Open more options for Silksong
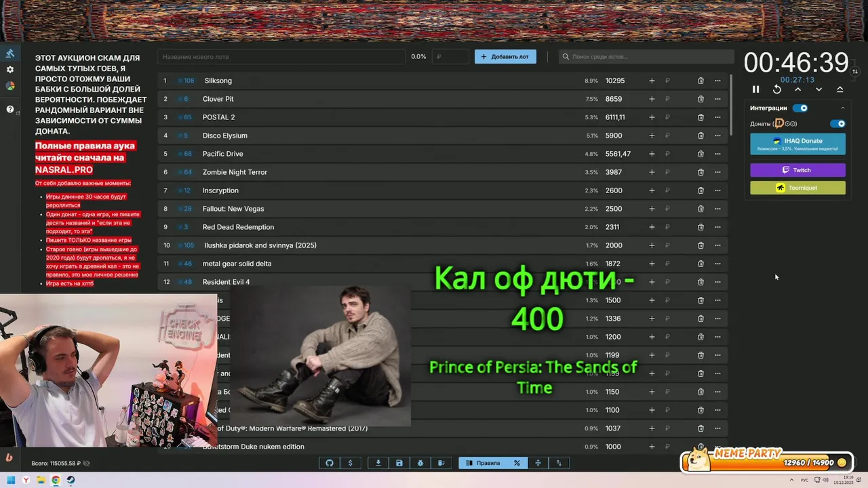868x488 pixels. [717, 81]
